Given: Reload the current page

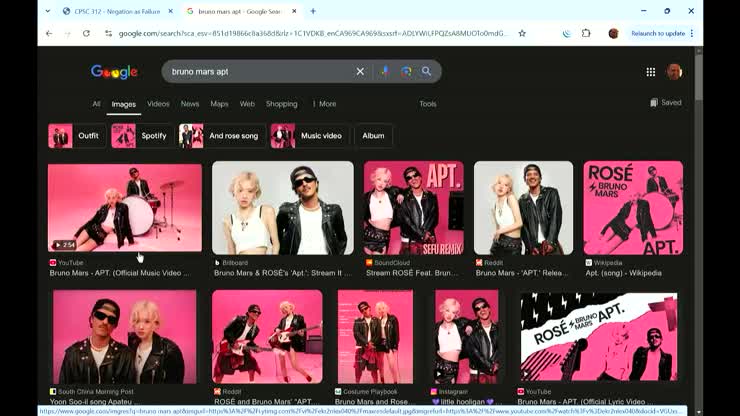Looking at the screenshot, I should (x=86, y=33).
